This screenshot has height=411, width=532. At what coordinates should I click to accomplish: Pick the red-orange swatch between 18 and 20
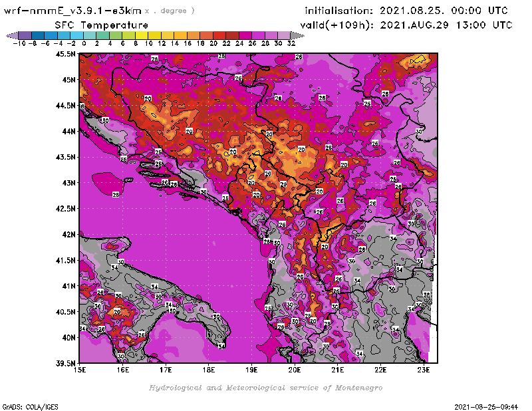(x=206, y=35)
